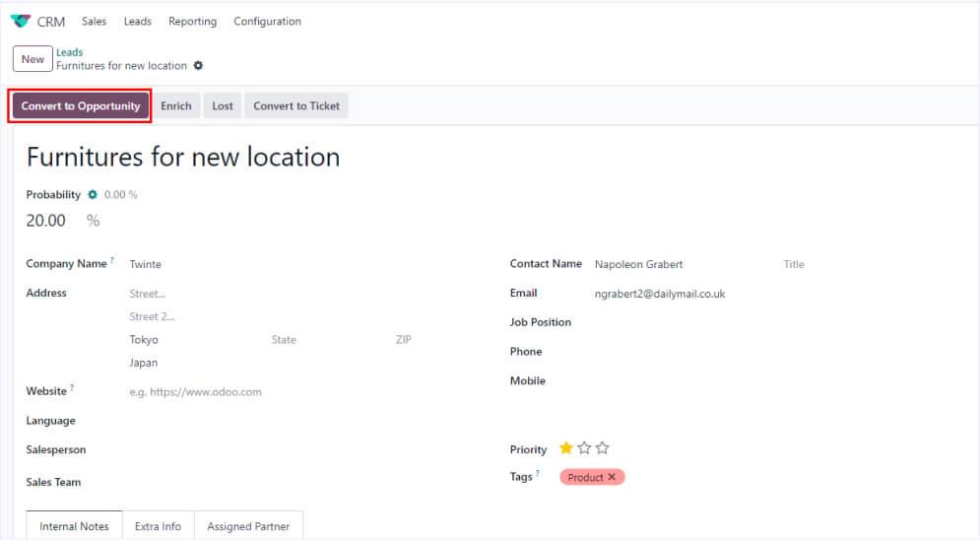Remove the Product tag with X

[x=612, y=477]
